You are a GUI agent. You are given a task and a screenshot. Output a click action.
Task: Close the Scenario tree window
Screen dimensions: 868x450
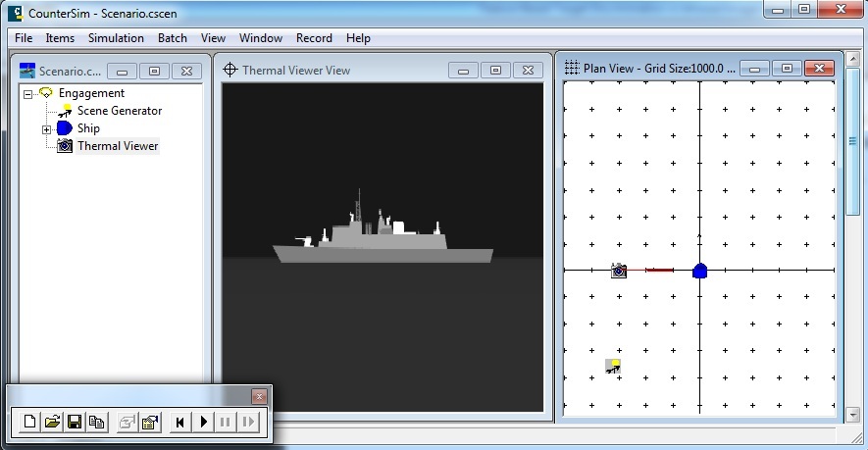click(x=186, y=71)
